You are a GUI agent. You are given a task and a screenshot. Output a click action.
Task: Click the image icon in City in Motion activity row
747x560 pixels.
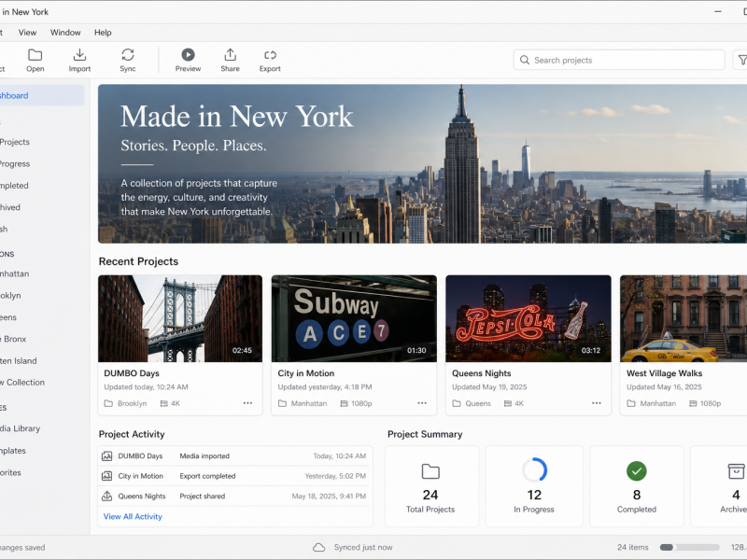pos(106,476)
